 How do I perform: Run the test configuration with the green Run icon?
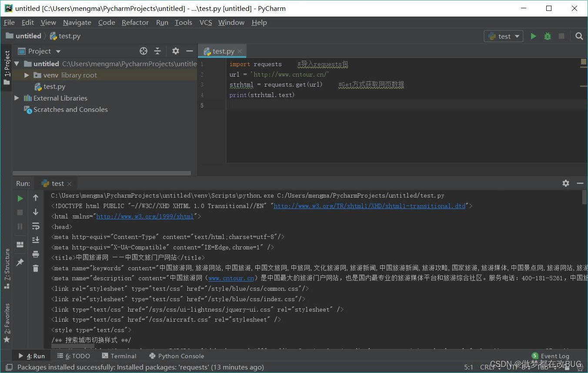click(533, 36)
